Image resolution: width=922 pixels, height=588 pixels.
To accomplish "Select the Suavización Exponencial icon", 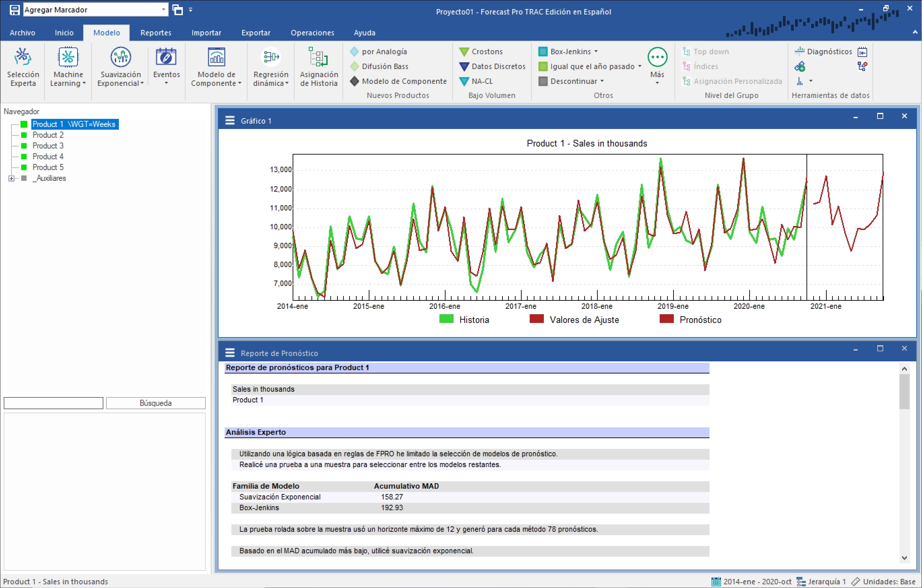I will tap(120, 58).
